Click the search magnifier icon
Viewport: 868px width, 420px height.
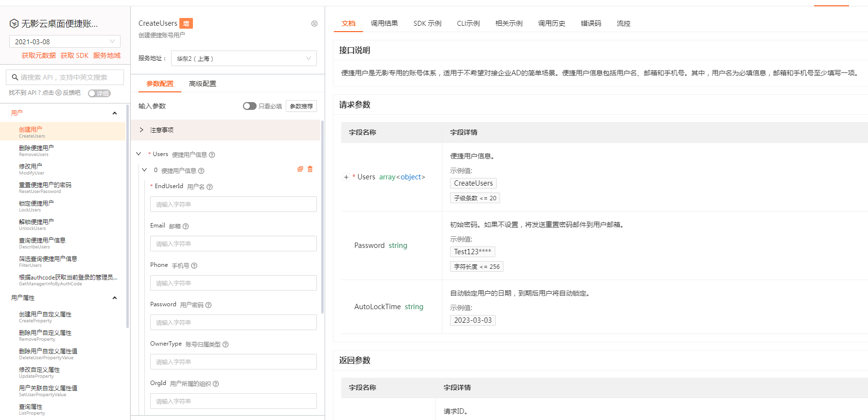tap(15, 77)
